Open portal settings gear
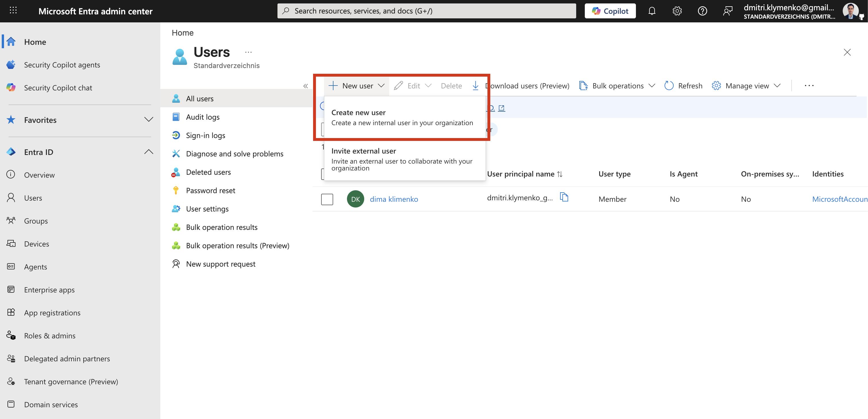This screenshot has width=868, height=419. pyautogui.click(x=677, y=11)
